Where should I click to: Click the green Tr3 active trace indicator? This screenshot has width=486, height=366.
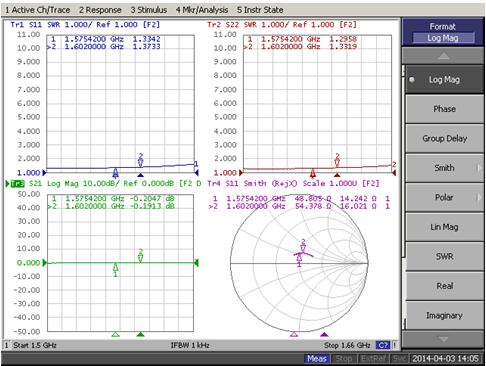pos(17,184)
